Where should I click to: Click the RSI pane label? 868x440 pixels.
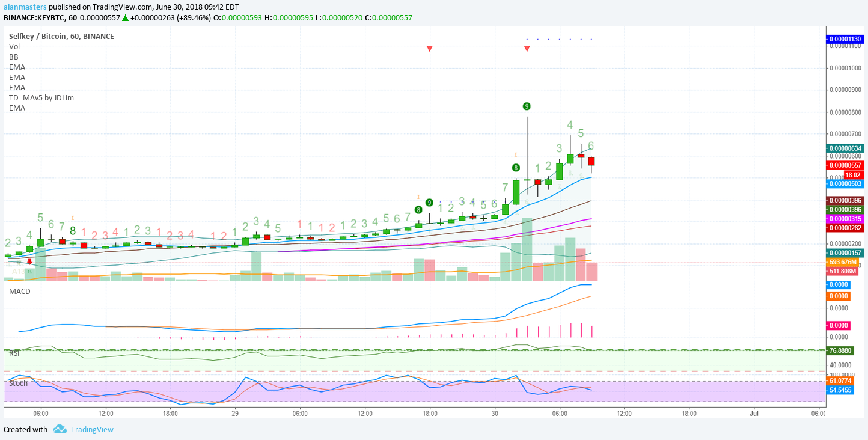pyautogui.click(x=14, y=353)
